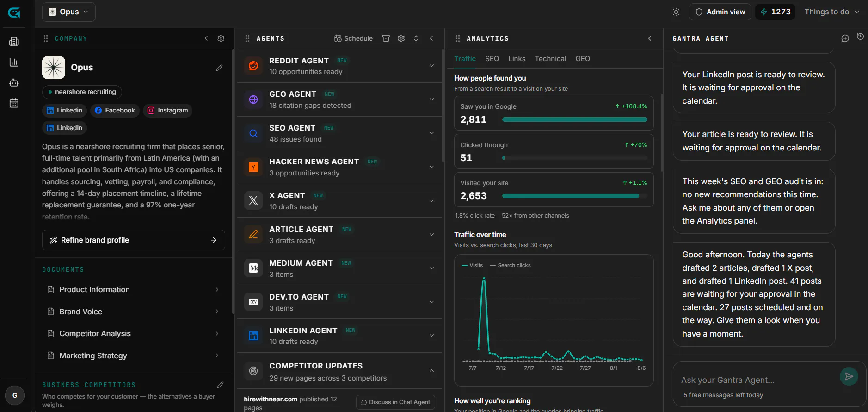Click the GEO Agent globe icon
This screenshot has height=412, width=868.
pyautogui.click(x=253, y=100)
